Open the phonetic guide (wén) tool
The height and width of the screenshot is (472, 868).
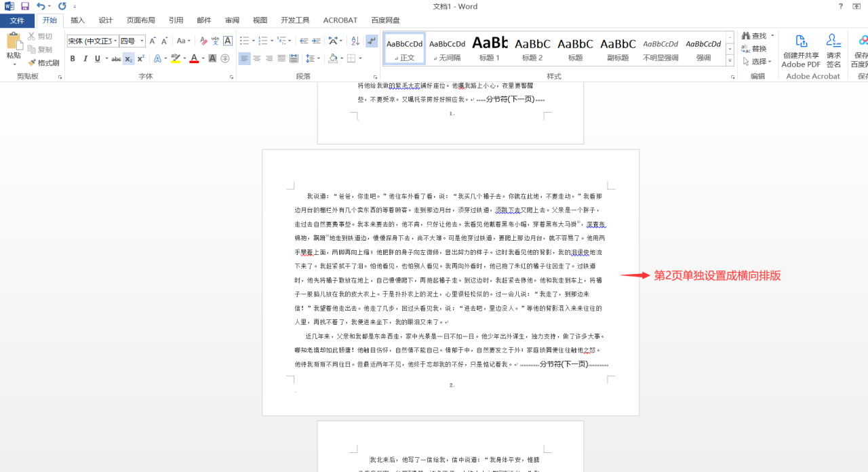coord(216,41)
